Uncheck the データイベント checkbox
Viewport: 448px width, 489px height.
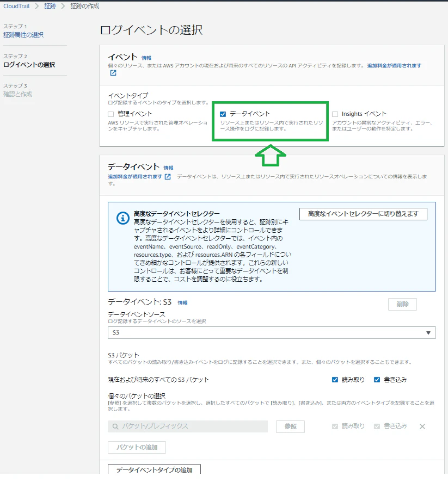point(223,114)
